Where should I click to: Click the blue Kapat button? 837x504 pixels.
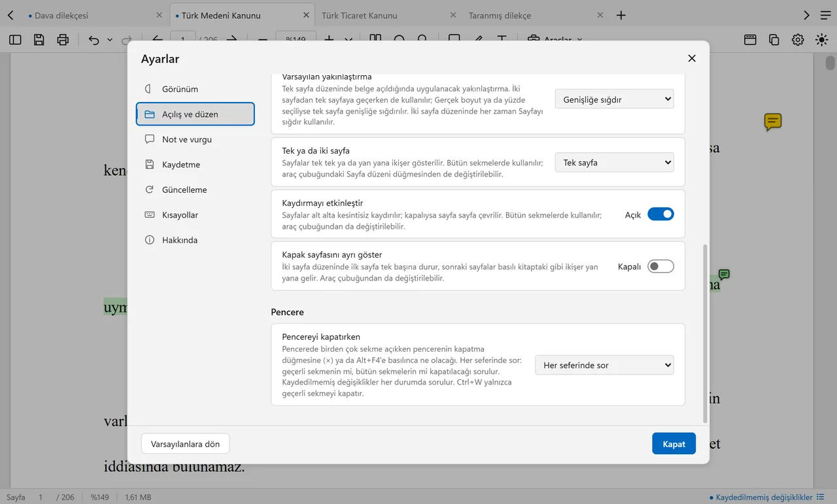click(x=674, y=444)
